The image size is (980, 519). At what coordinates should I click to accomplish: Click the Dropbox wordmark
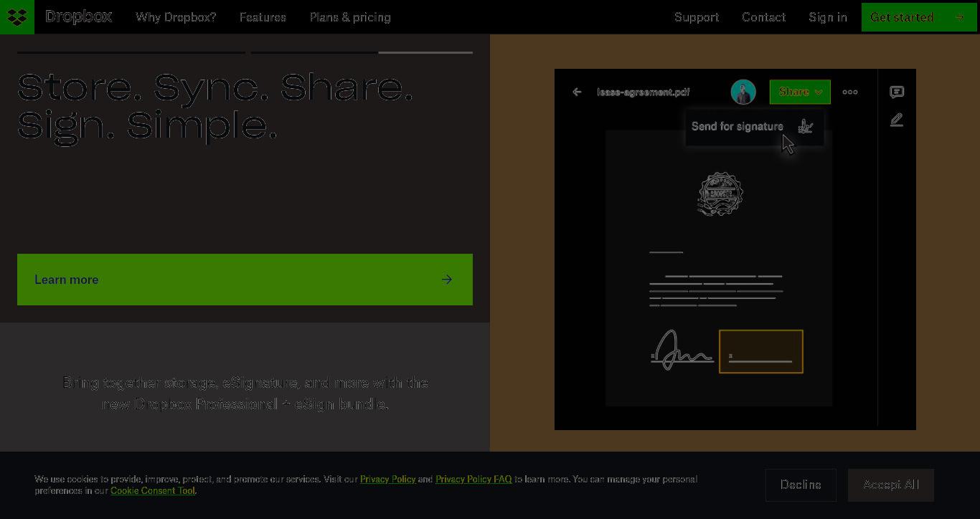(x=78, y=16)
